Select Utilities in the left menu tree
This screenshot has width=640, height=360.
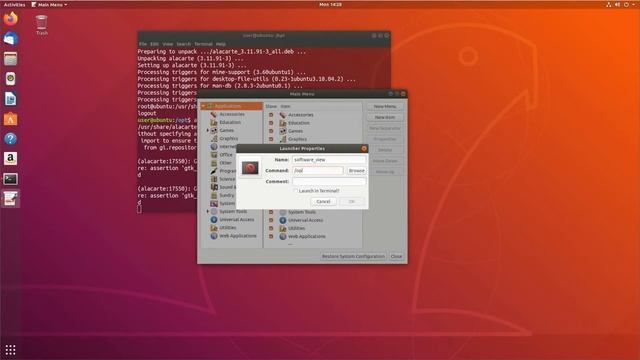point(227,228)
